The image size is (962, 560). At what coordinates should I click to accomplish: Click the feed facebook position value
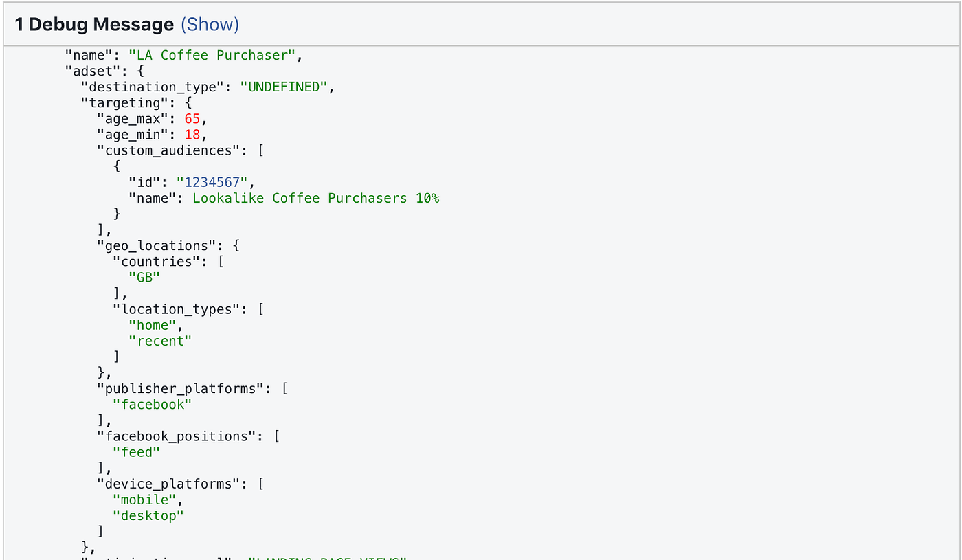(x=136, y=451)
